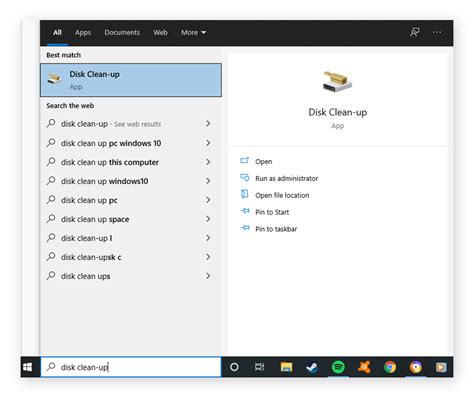This screenshot has width=474, height=397.
Task: Switch to the Web search tab
Action: tap(160, 32)
